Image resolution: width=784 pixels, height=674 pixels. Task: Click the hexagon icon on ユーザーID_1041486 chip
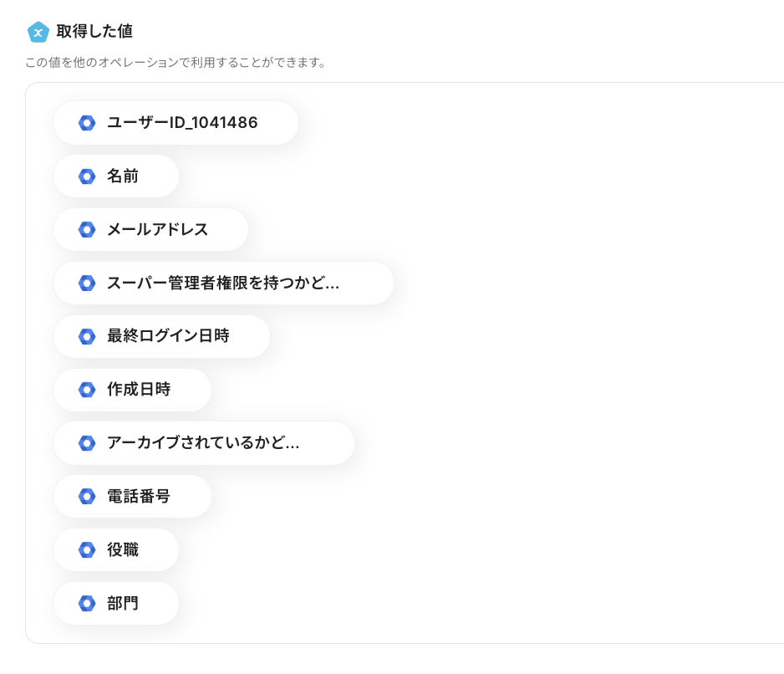click(x=87, y=123)
